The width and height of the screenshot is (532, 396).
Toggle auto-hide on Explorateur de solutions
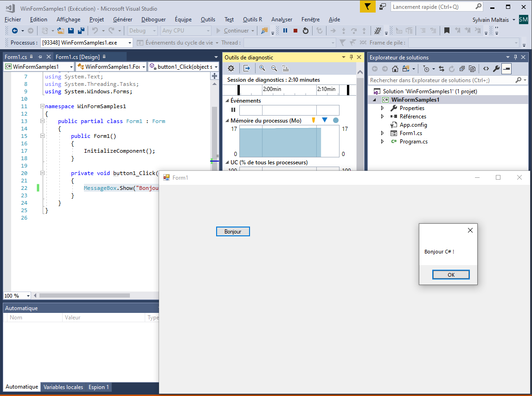coord(516,58)
